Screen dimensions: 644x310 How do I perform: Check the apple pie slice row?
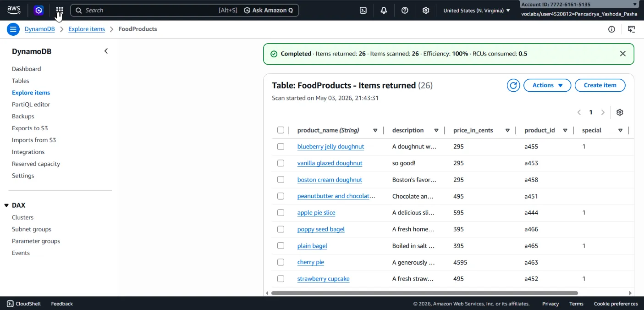coord(281,213)
